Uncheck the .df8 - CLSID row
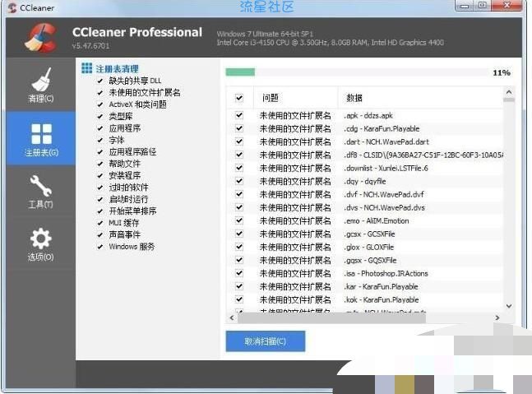The height and width of the screenshot is (394, 532). [239, 155]
